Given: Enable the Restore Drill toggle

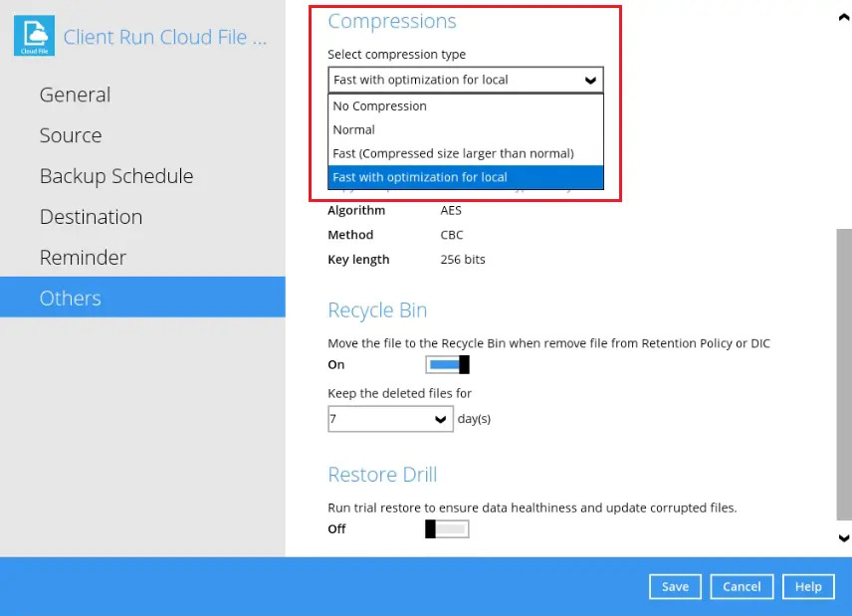Looking at the screenshot, I should coord(447,529).
